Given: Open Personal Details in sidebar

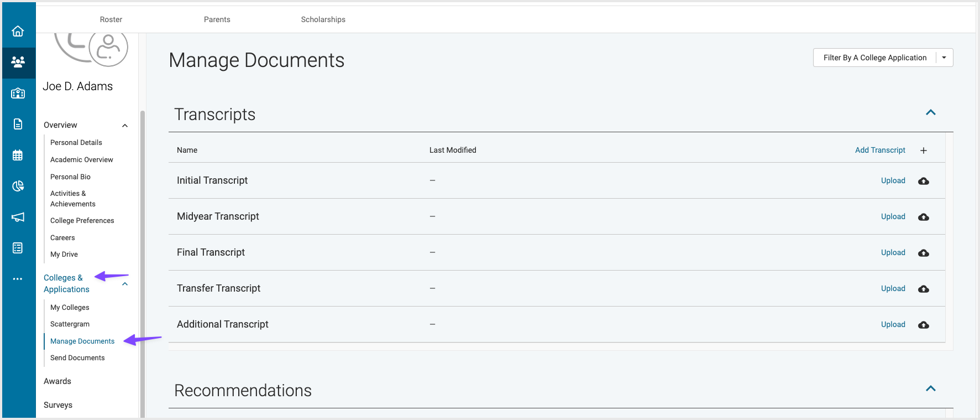Looking at the screenshot, I should click(x=76, y=142).
